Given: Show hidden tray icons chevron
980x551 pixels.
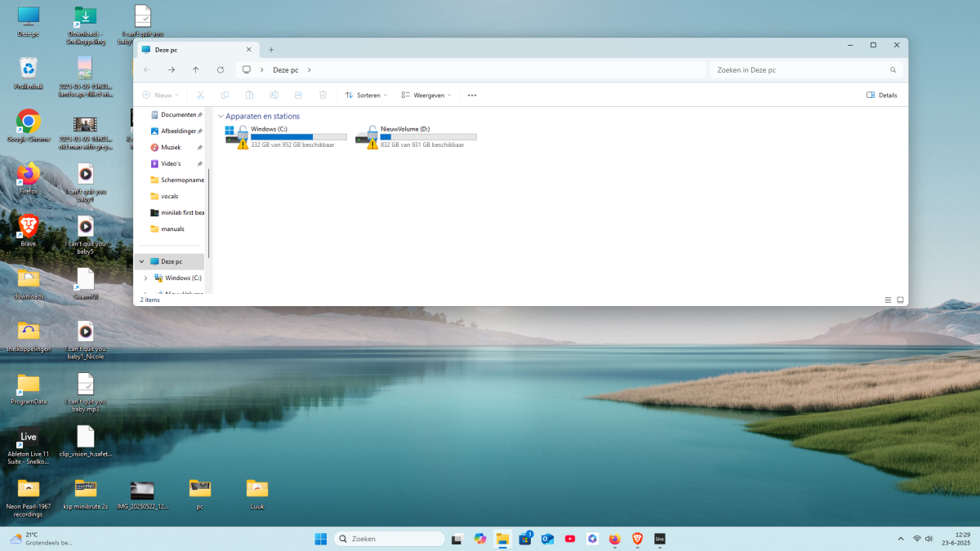Looking at the screenshot, I should (x=901, y=539).
